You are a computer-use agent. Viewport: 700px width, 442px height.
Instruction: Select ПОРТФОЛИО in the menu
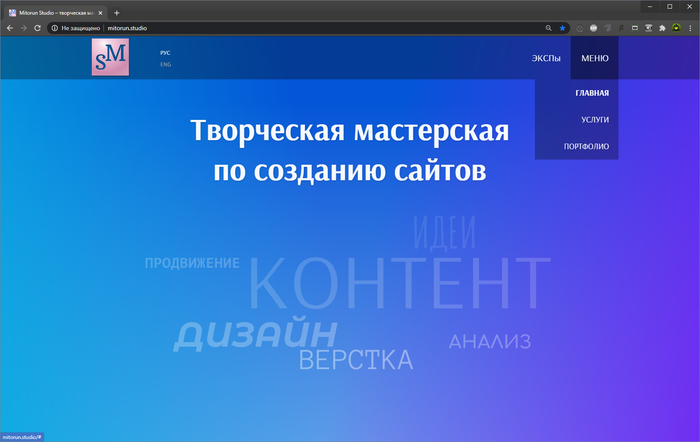pos(586,146)
